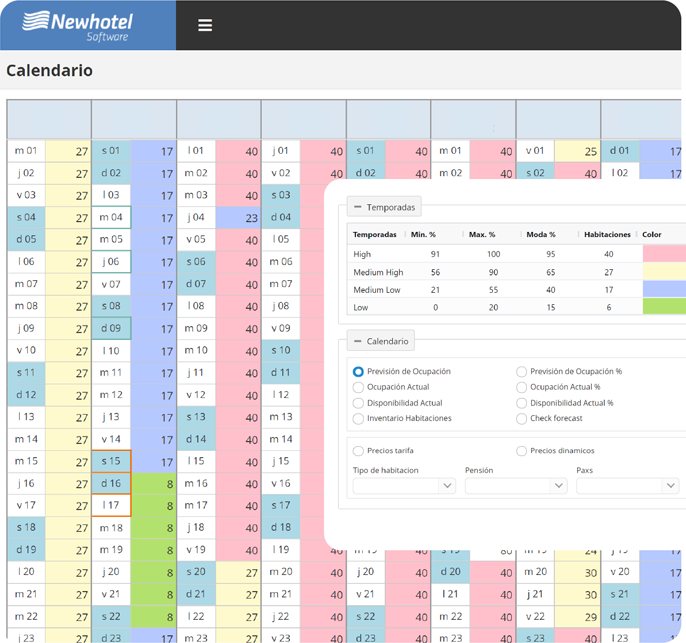Click the 'v 01' cell value 25

(x=578, y=151)
